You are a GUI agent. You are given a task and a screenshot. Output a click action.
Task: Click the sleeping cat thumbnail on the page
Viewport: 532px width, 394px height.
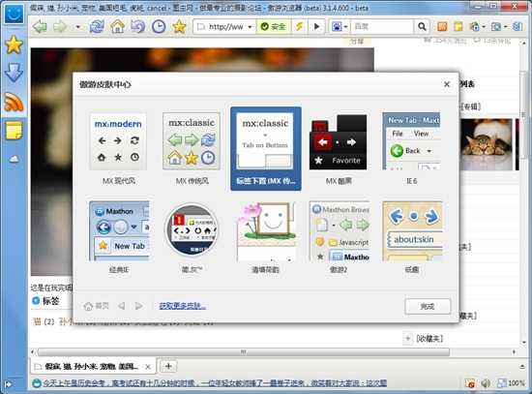pyautogui.click(x=487, y=144)
